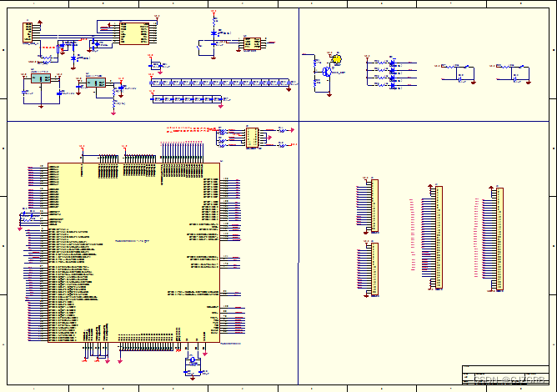Click the crystal oscillator below the main chip
The image size is (557, 392).
[193, 360]
